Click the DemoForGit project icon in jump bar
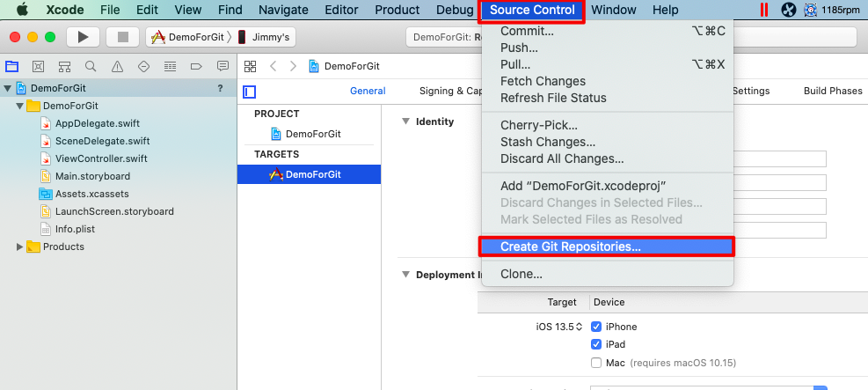The width and height of the screenshot is (868, 390). pos(314,67)
